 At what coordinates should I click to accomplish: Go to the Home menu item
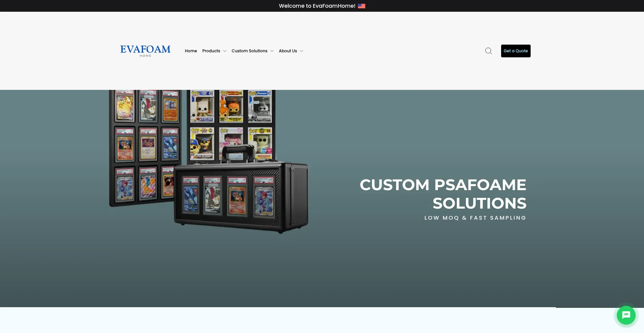point(191,51)
